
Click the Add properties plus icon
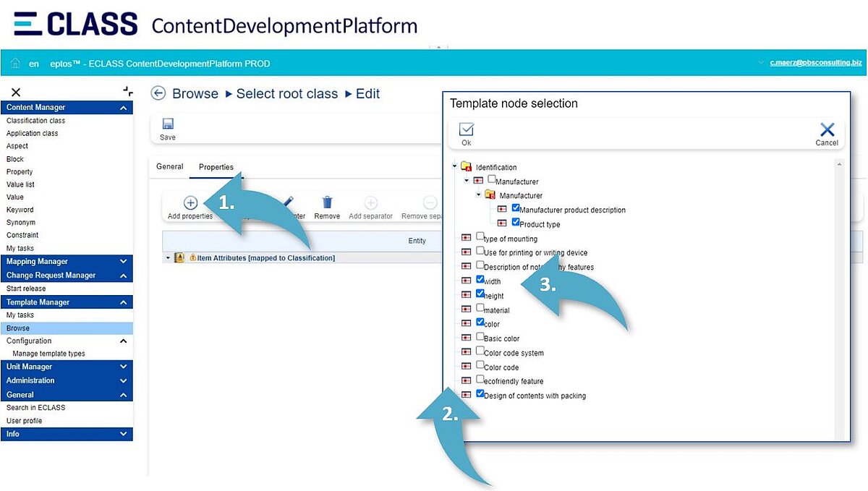pyautogui.click(x=190, y=203)
